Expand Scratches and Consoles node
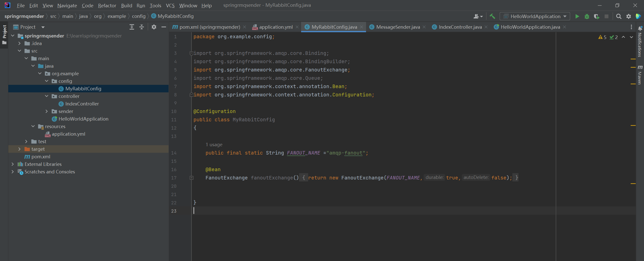 coord(13,172)
